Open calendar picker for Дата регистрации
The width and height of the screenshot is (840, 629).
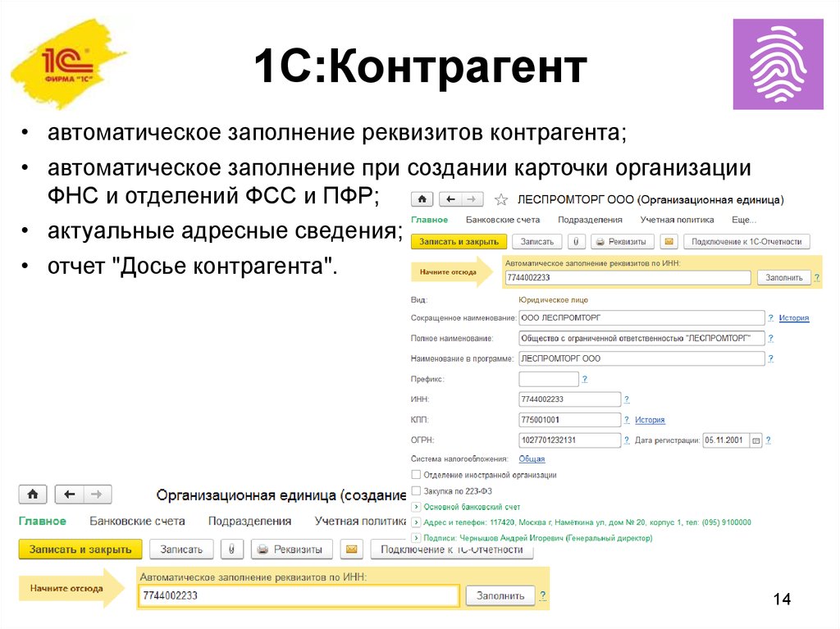[x=756, y=440]
